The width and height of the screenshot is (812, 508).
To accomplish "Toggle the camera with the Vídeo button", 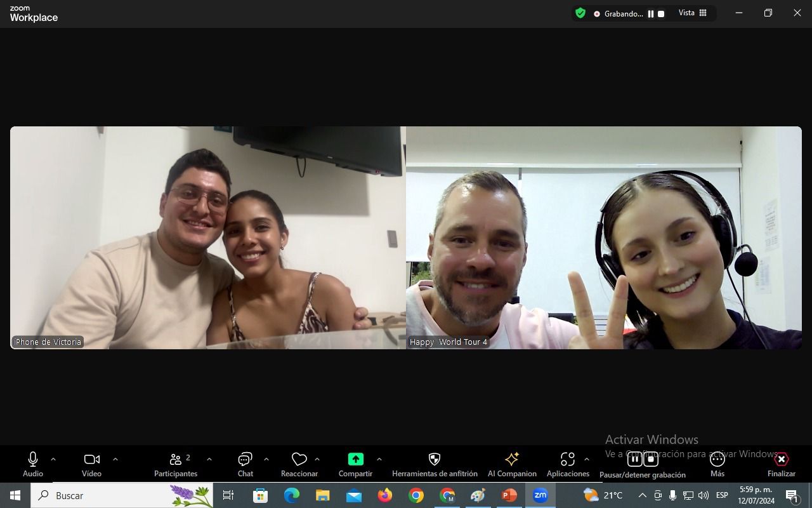I will pyautogui.click(x=91, y=464).
